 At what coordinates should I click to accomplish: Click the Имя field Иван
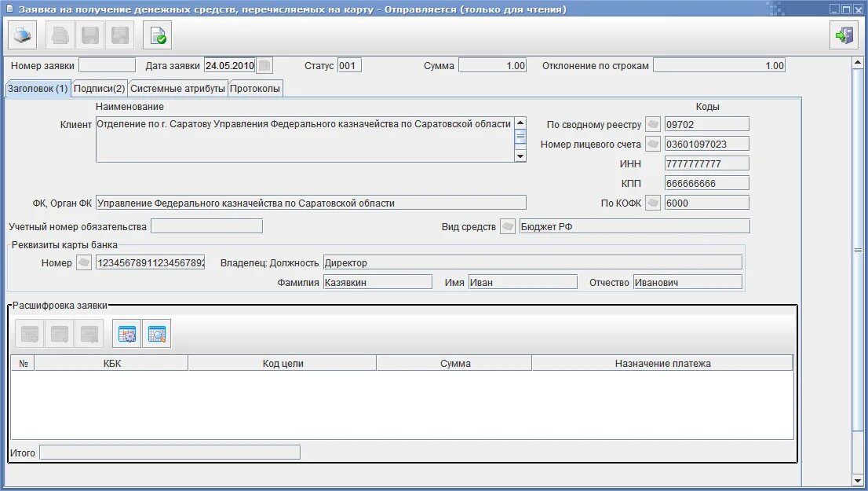523,282
